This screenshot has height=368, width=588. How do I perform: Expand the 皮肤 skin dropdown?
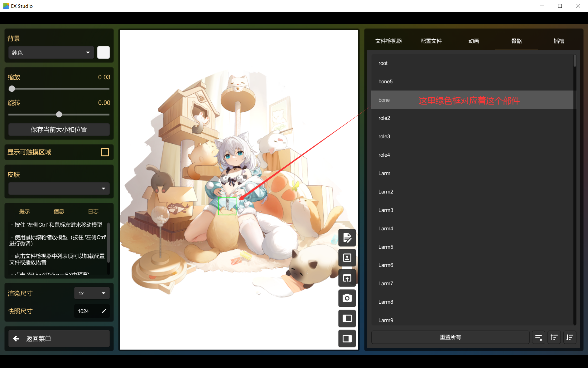pyautogui.click(x=59, y=189)
